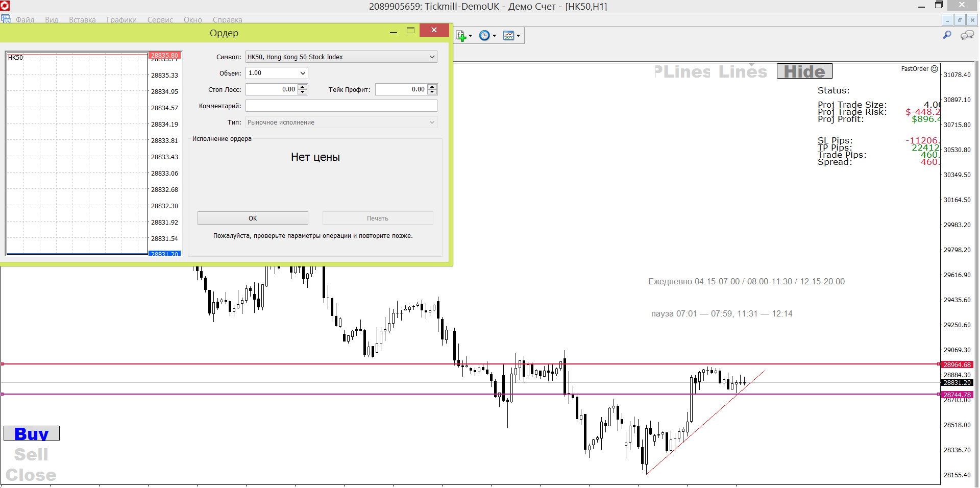This screenshot has width=980, height=488.
Task: Close the inner HK50 chart window
Action: (x=972, y=20)
